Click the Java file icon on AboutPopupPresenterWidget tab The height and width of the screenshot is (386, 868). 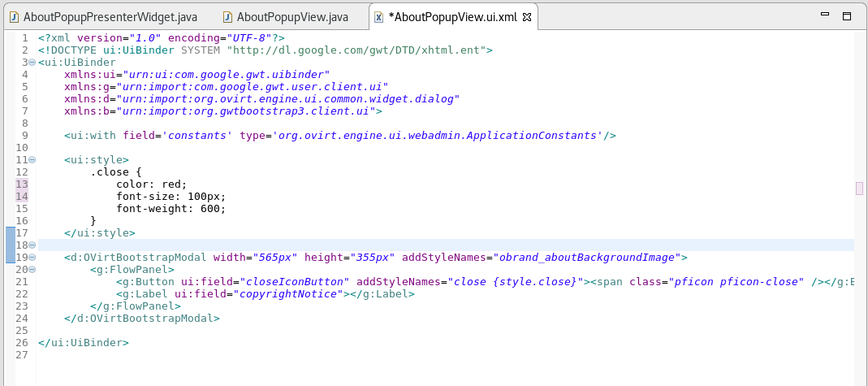[14, 16]
